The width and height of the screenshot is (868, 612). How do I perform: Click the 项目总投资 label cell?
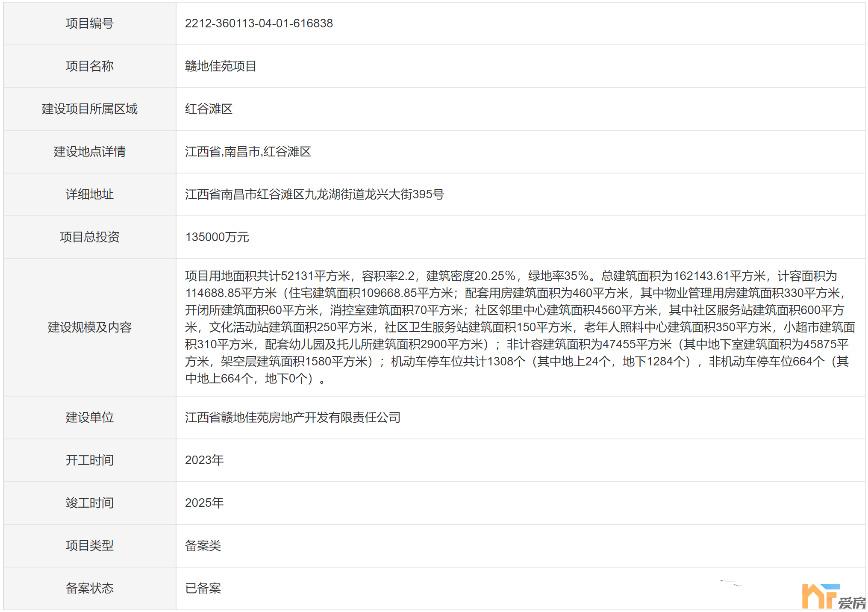tap(90, 237)
